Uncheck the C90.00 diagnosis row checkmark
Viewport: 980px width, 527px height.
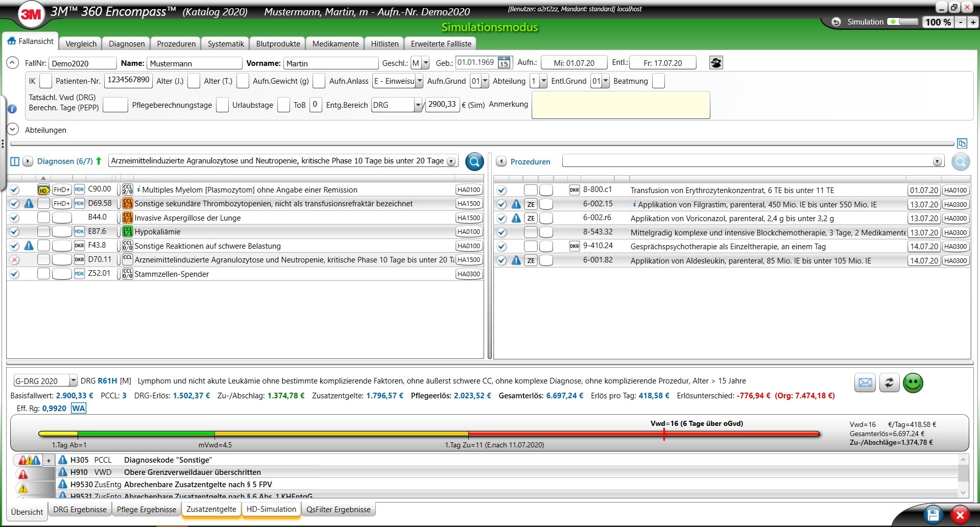[14, 190]
